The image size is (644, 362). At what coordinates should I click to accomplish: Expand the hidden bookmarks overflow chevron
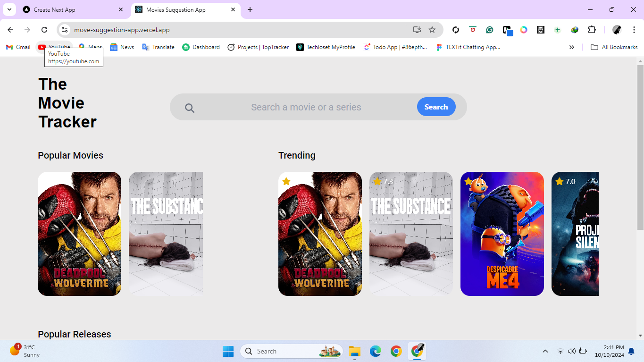click(x=571, y=47)
